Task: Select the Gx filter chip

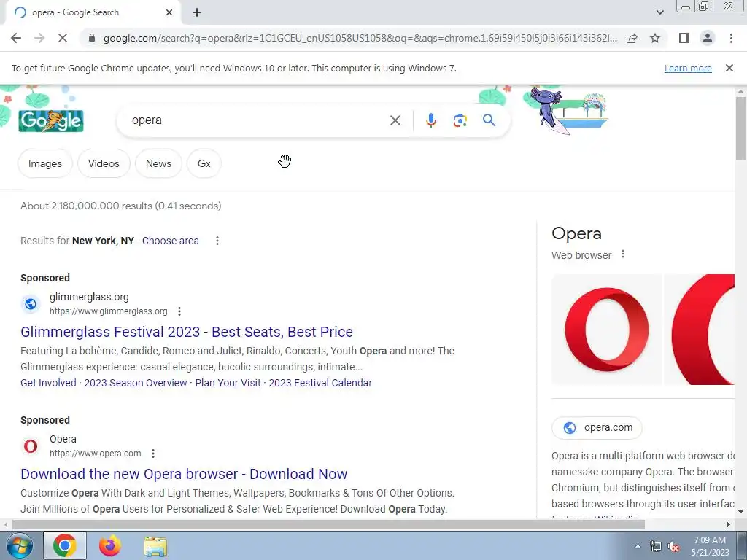Action: tap(204, 163)
